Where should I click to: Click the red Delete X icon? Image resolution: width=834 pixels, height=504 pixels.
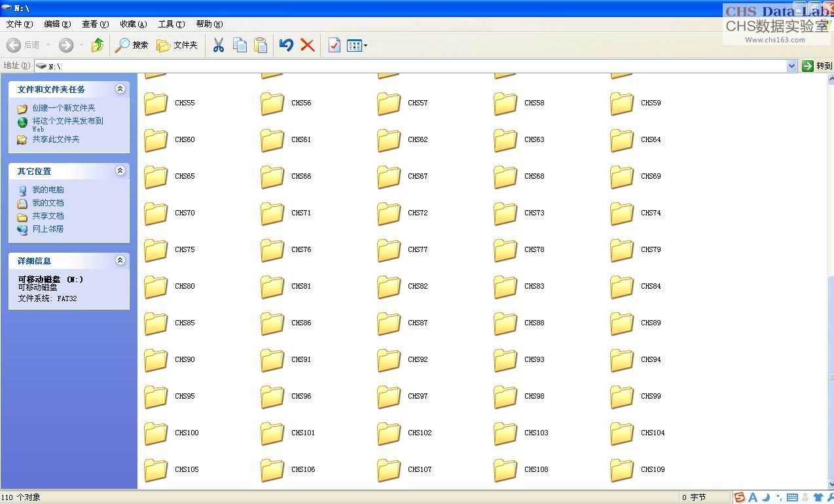click(307, 45)
